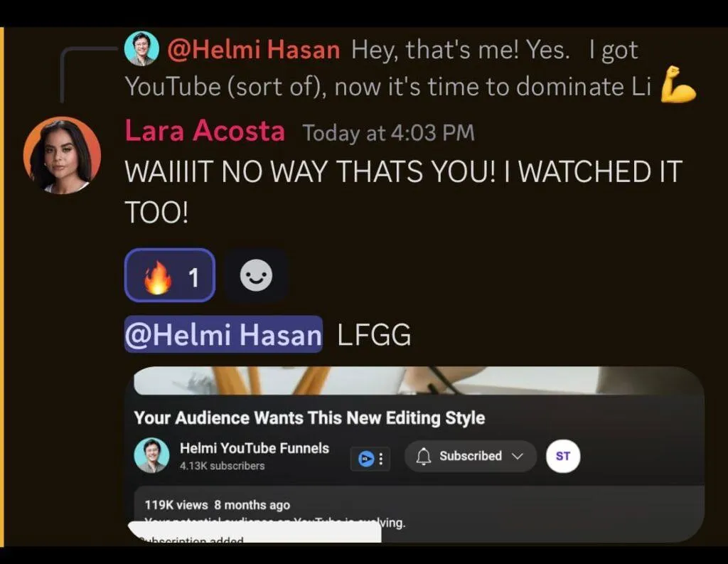Expand the 119K views description box
The width and height of the screenshot is (728, 564).
click(x=419, y=512)
